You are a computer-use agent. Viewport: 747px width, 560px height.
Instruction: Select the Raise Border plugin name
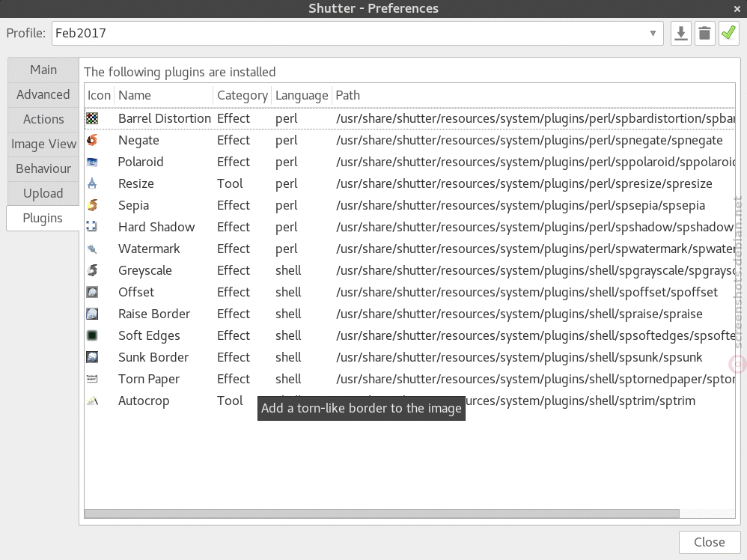click(x=154, y=314)
